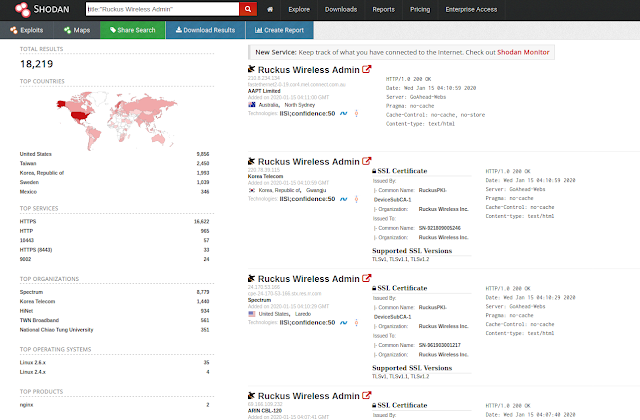This screenshot has height=420, width=640.
Task: Filter by HiNet organization
Action: (26, 311)
